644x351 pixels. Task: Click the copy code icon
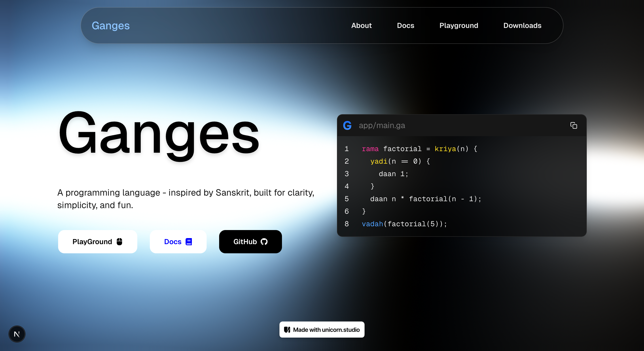[574, 125]
